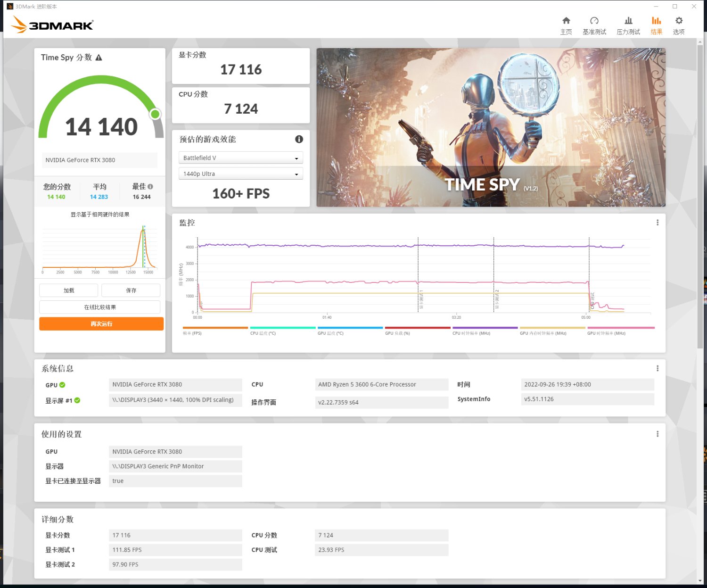Click the time field 2022-09-26 19:39

588,384
